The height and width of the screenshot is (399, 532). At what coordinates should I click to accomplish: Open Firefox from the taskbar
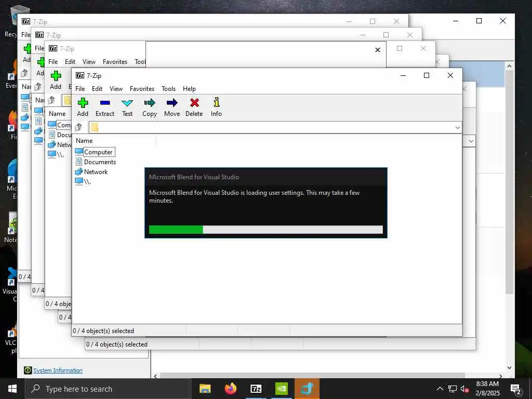(231, 389)
